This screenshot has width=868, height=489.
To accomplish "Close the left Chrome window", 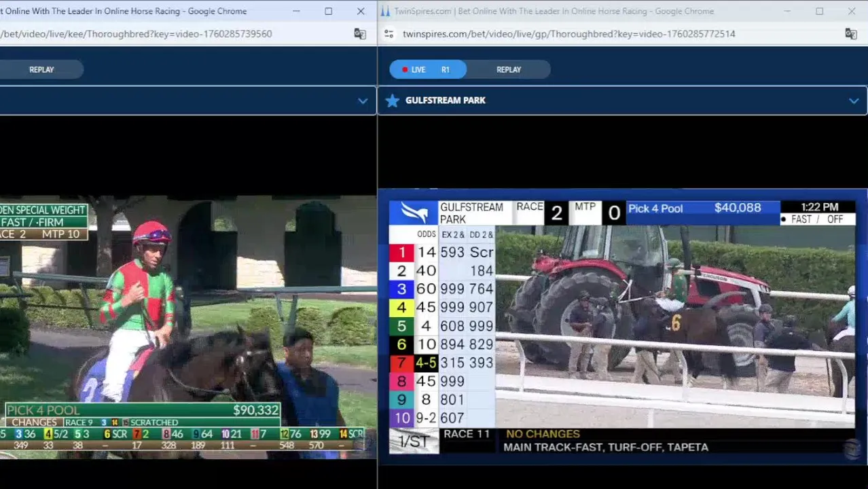I will point(361,11).
